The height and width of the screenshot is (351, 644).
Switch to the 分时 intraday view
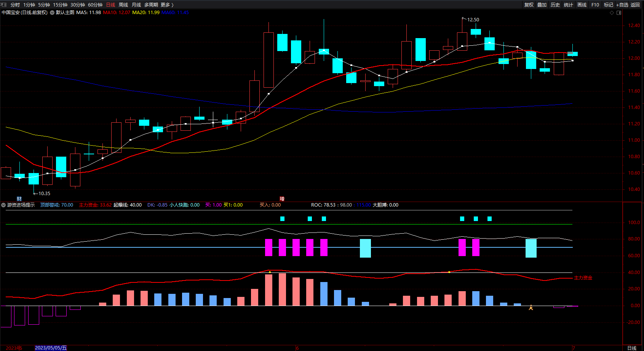(15, 5)
